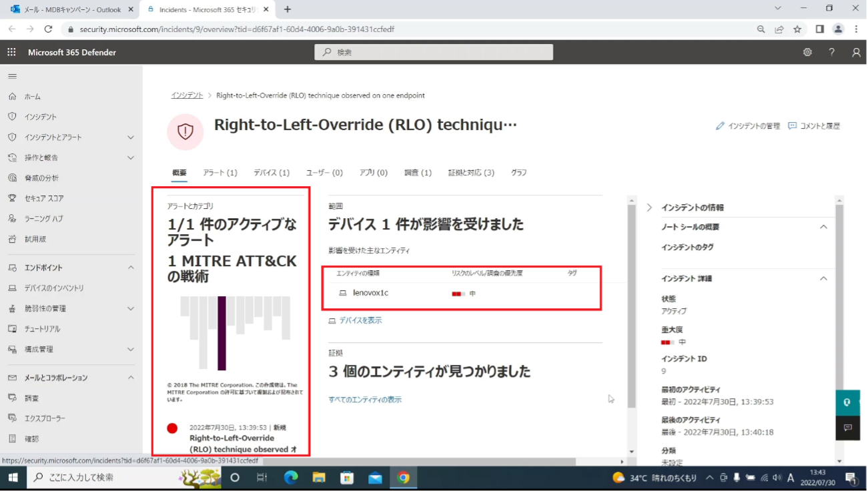The height and width of the screenshot is (493, 868).
Task: Switch to the 概要 tab
Action: pos(179,173)
